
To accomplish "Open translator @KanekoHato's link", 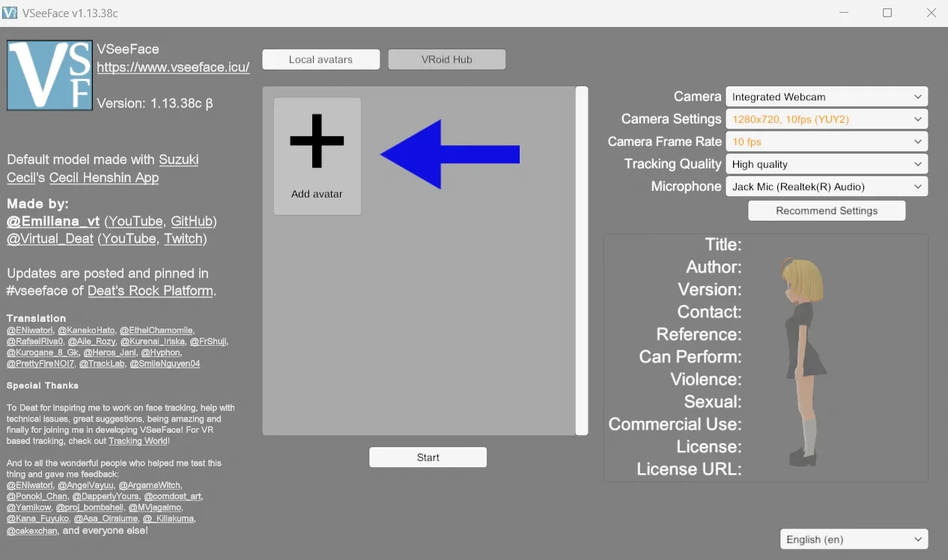I will coord(86,330).
